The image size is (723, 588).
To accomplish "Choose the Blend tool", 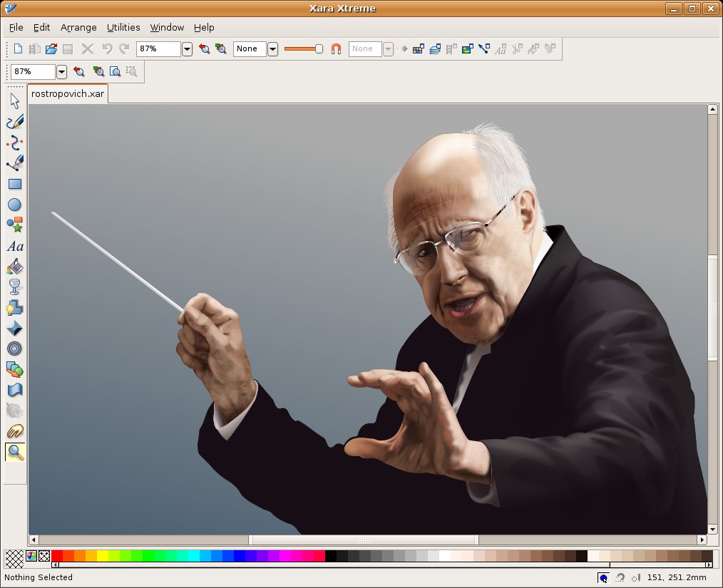I will pyautogui.click(x=15, y=370).
